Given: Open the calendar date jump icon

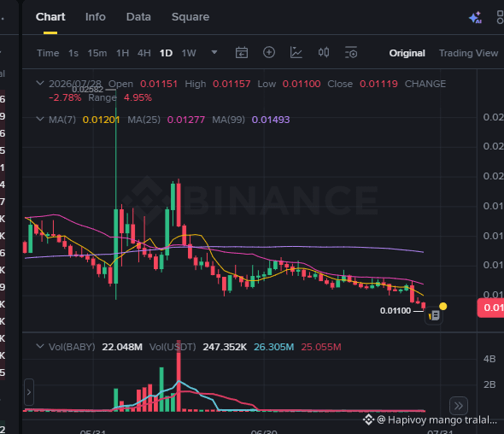Looking at the screenshot, I should coord(242,52).
